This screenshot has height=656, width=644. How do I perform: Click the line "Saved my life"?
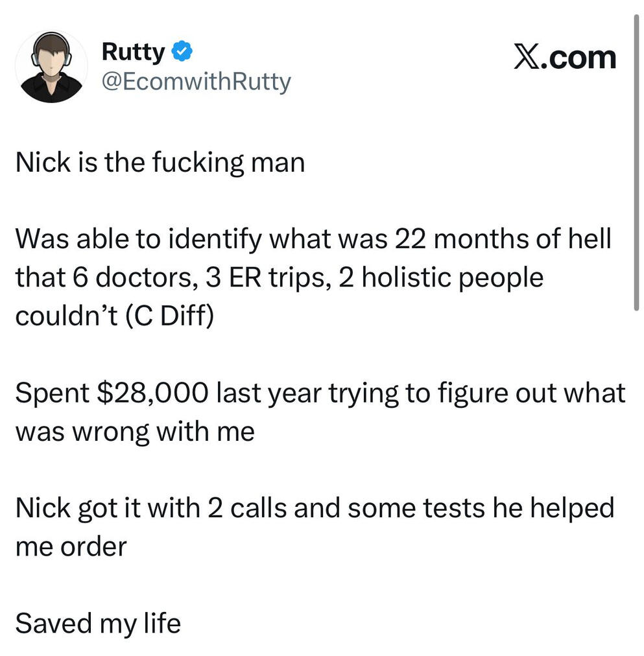pyautogui.click(x=97, y=624)
